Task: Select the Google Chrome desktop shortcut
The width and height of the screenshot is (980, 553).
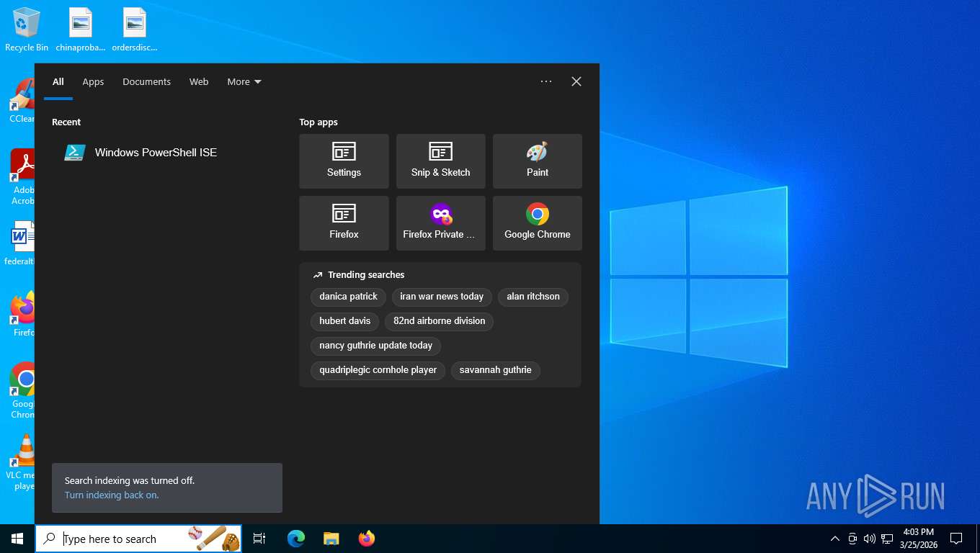Action: [22, 390]
